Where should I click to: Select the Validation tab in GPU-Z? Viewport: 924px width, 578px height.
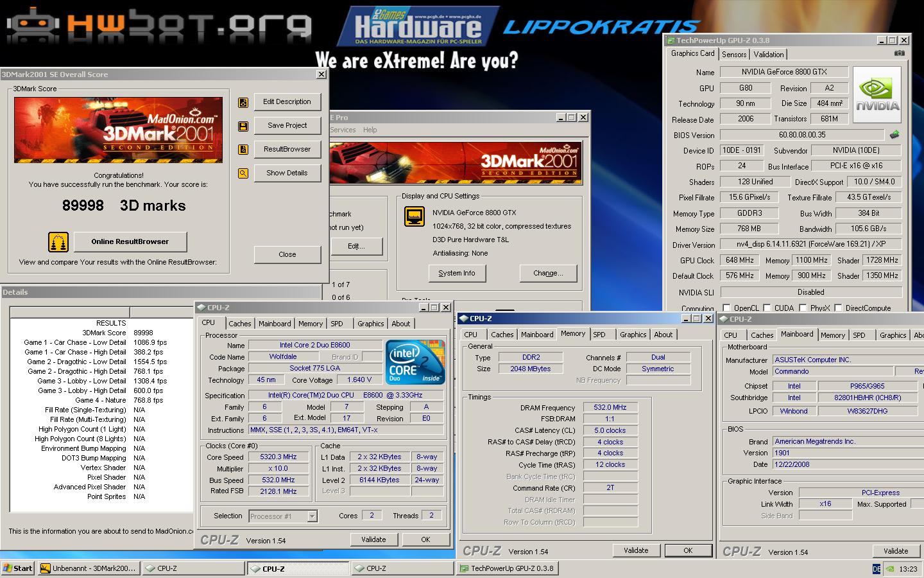(x=769, y=55)
